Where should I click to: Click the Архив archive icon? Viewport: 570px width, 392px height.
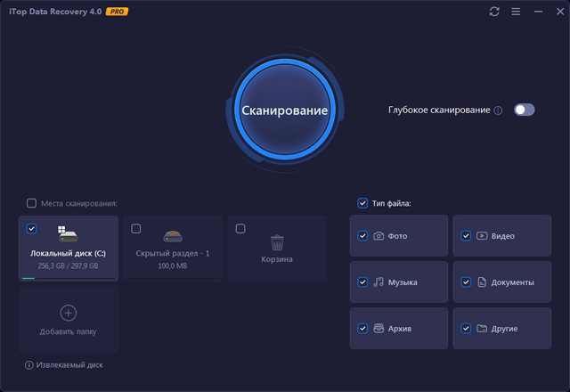(x=379, y=329)
